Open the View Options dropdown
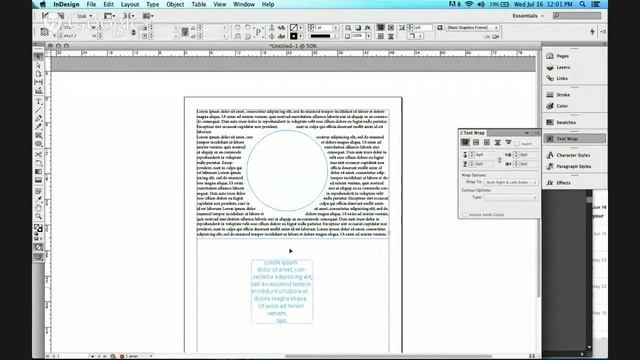 [x=109, y=16]
